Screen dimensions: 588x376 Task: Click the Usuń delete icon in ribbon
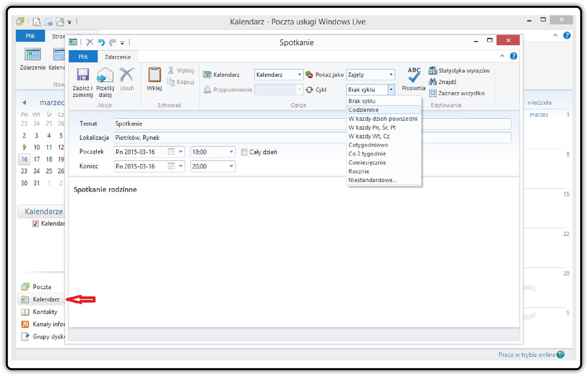pos(127,75)
